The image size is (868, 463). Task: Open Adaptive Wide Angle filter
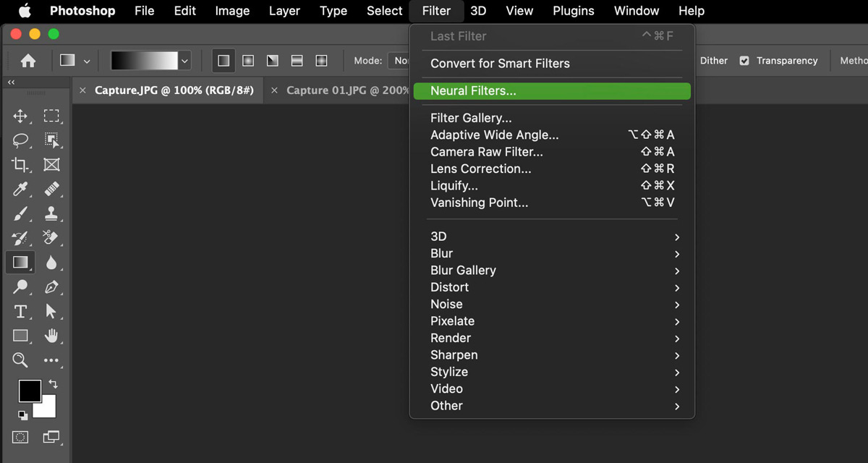point(552,135)
